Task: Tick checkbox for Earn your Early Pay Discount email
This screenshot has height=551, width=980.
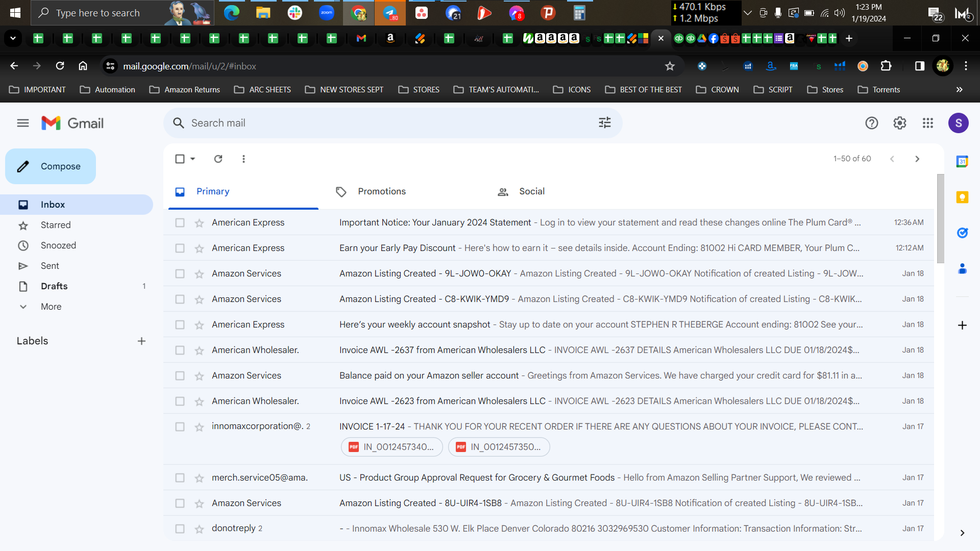Action: [x=180, y=248]
